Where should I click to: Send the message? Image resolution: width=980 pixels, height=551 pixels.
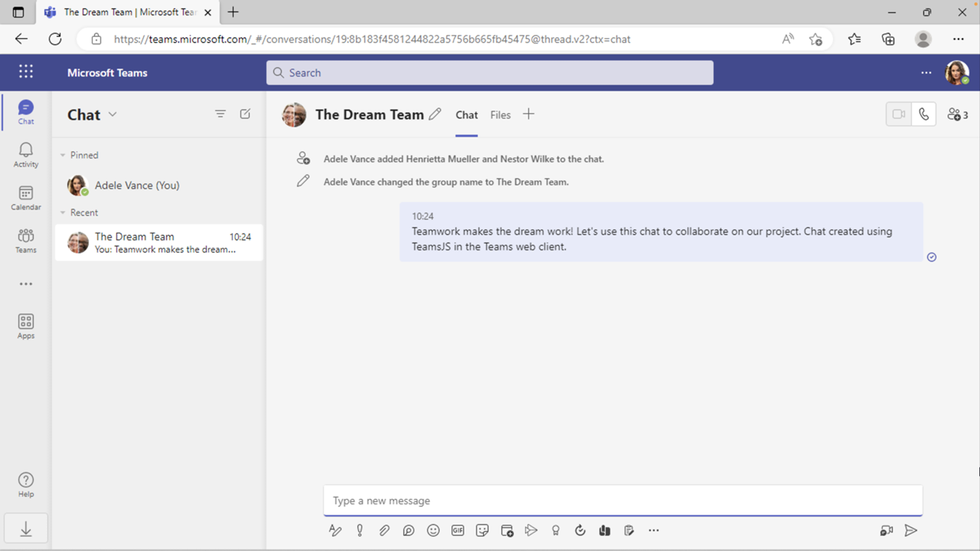point(911,530)
